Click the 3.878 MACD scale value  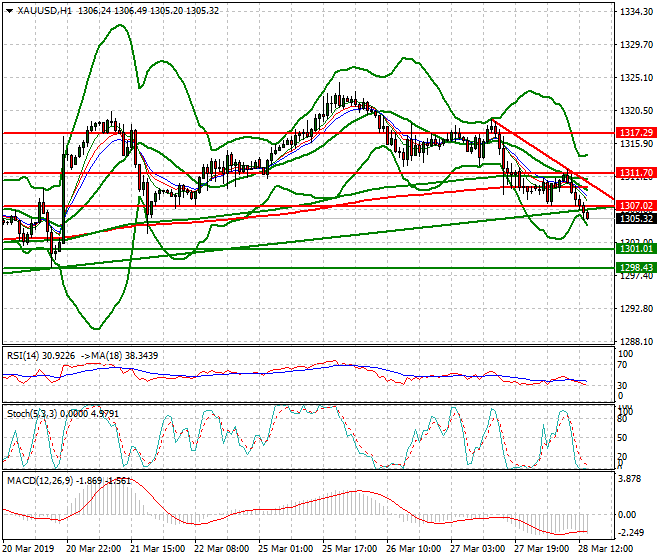click(630, 479)
